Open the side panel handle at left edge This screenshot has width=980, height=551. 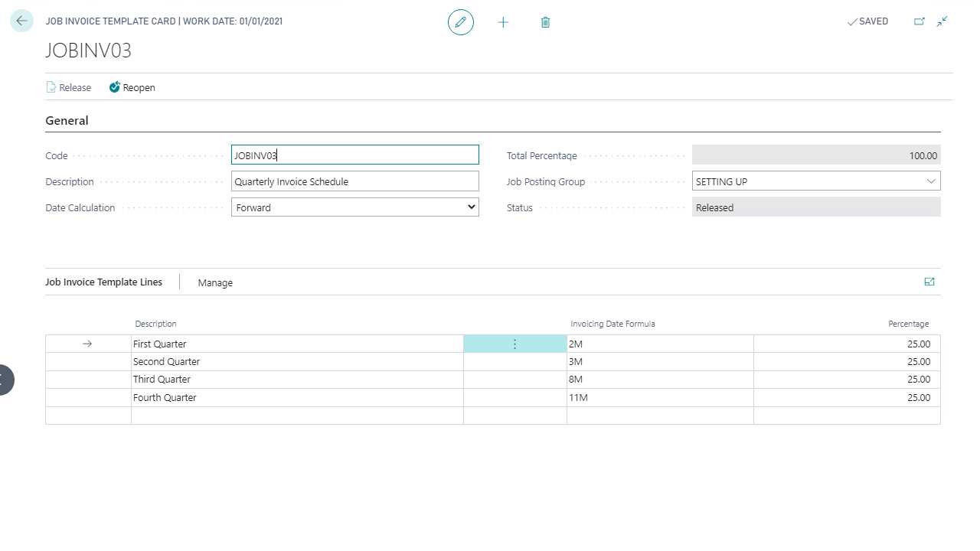6,380
